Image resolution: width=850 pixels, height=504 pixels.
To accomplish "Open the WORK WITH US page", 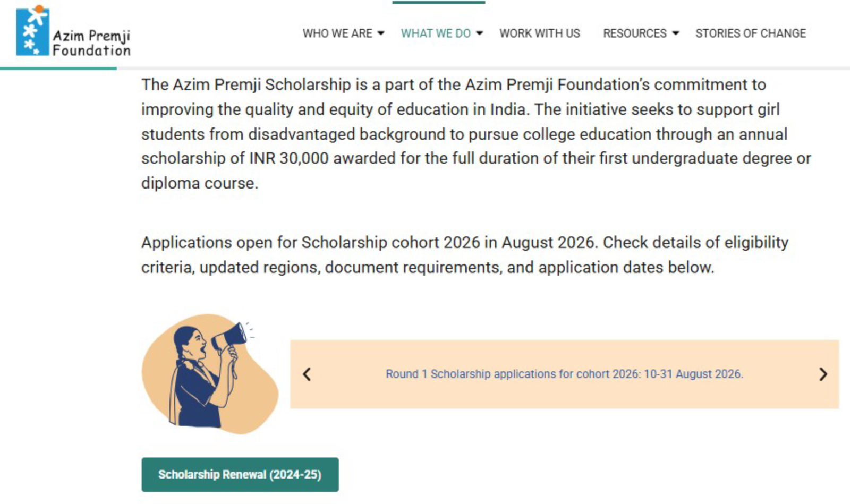I will pos(540,33).
